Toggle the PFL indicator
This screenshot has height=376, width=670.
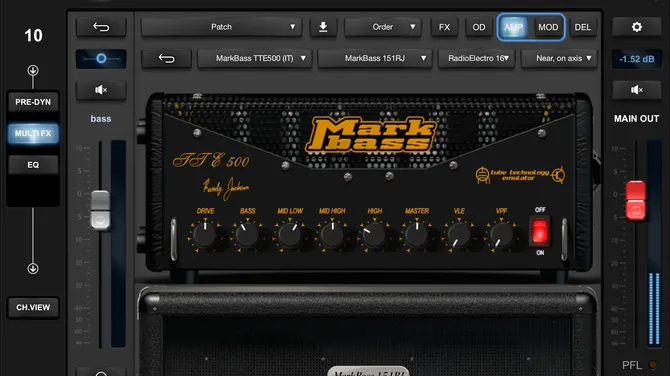(x=652, y=365)
